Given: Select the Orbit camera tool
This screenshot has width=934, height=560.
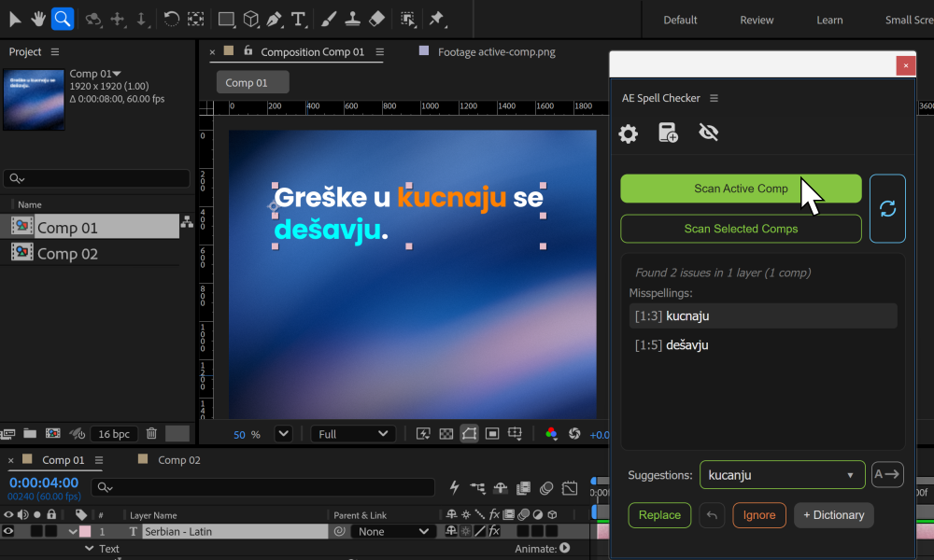Looking at the screenshot, I should (x=92, y=19).
